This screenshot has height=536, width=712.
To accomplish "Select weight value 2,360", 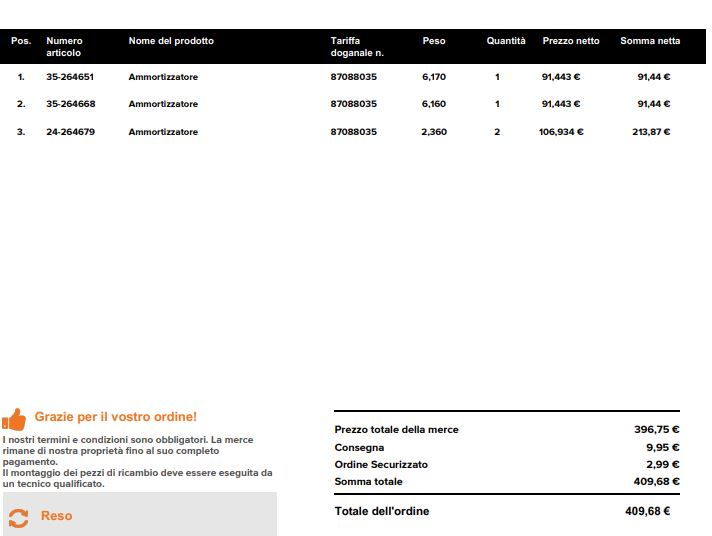I will click(x=434, y=132).
